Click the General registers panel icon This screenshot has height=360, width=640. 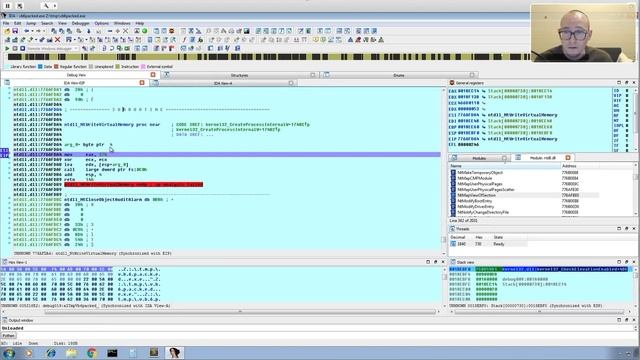452,83
